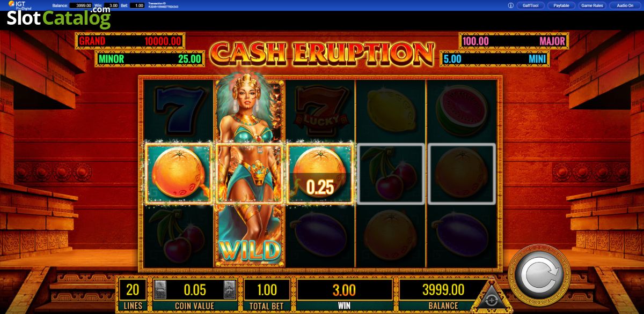Click the 20 LINES display
Image resolution: width=644 pixels, height=314 pixels.
point(133,295)
